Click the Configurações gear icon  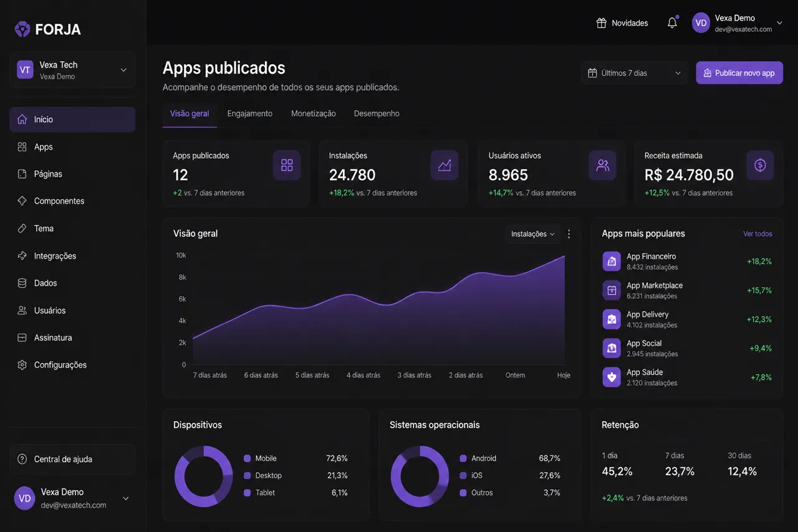click(x=22, y=365)
